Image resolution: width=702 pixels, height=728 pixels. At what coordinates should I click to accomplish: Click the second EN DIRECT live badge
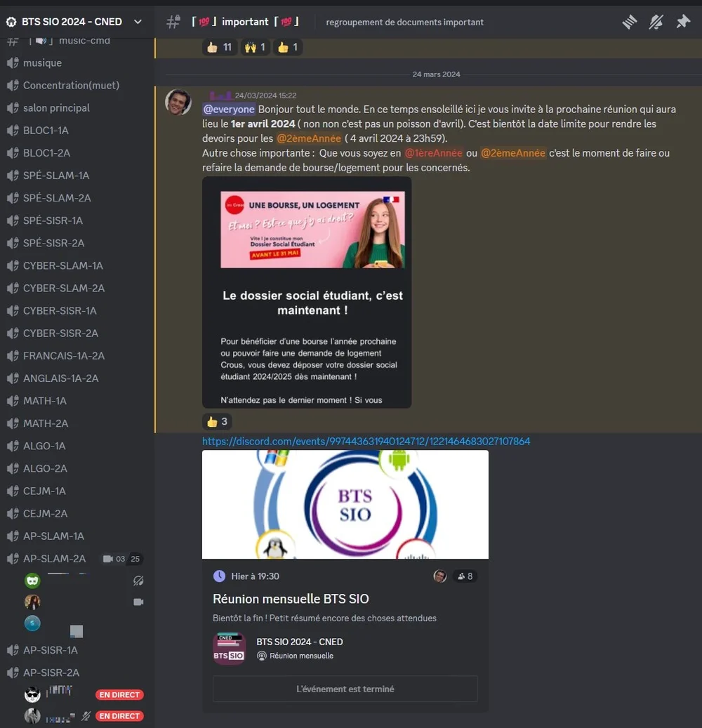pyautogui.click(x=119, y=716)
